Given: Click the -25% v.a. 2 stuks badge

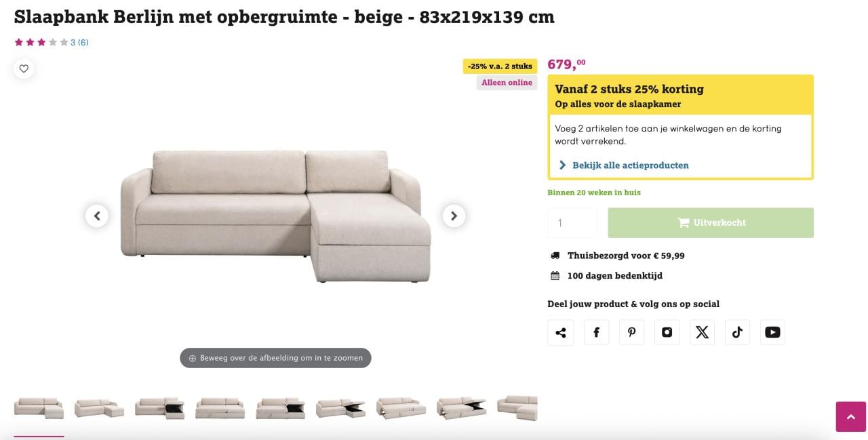Looking at the screenshot, I should (499, 66).
